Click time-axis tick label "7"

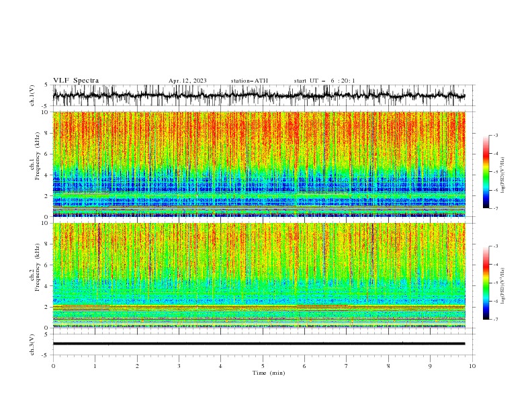point(347,366)
